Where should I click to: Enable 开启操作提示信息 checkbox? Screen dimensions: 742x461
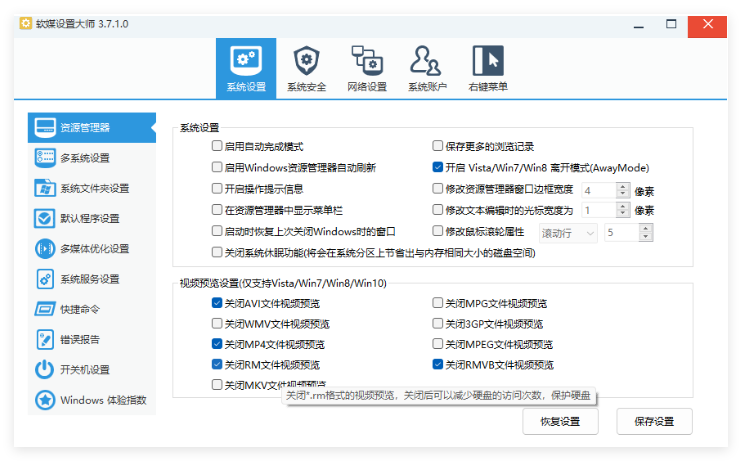[217, 188]
